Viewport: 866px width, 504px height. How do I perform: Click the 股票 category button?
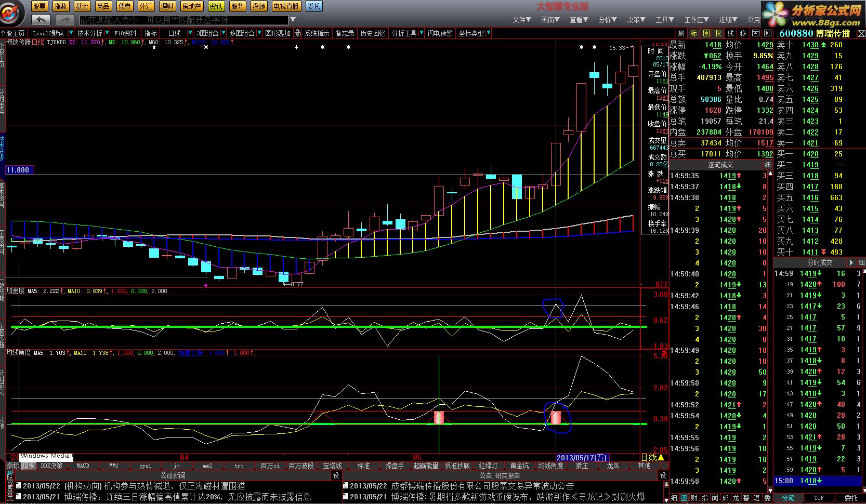click(40, 6)
